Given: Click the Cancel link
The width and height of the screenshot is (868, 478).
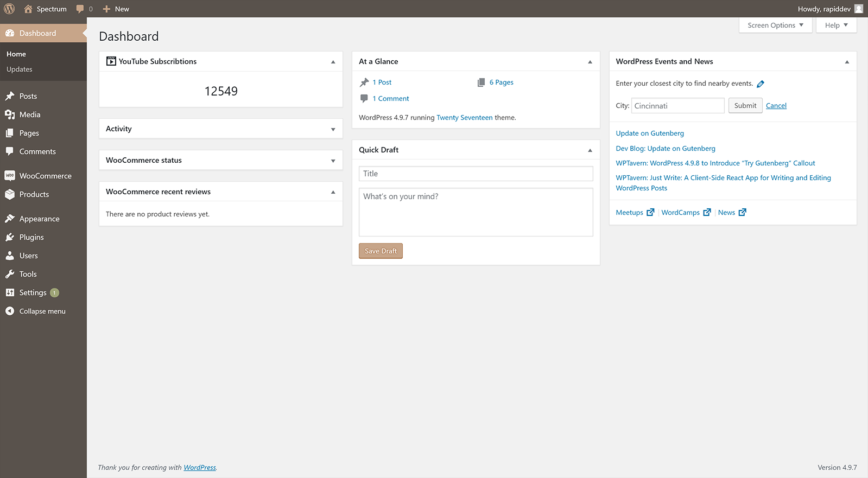Looking at the screenshot, I should (x=776, y=106).
